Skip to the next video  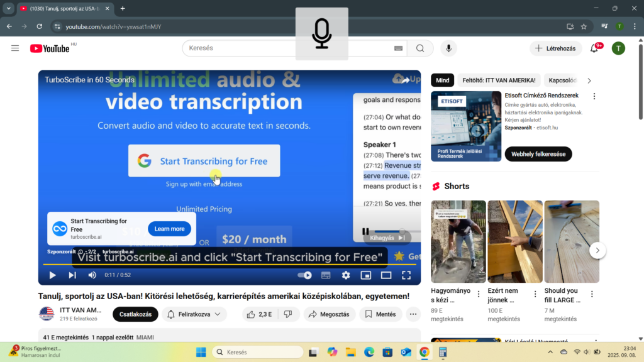[x=72, y=275]
